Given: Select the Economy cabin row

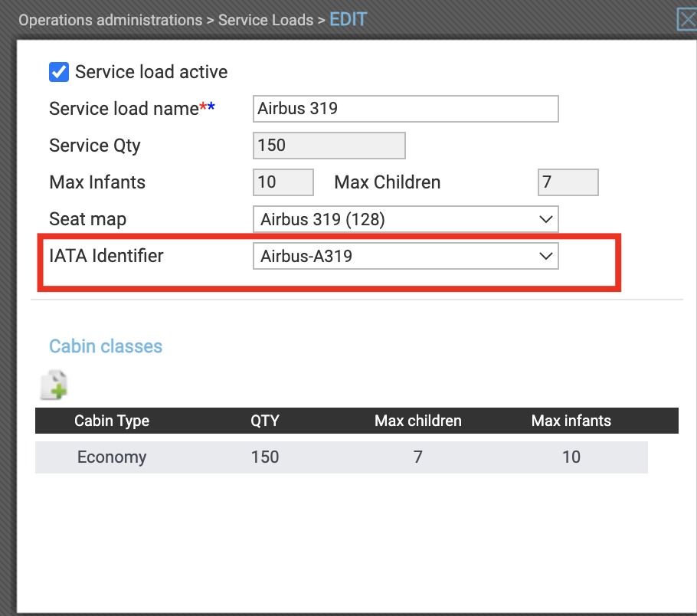Looking at the screenshot, I should pyautogui.click(x=342, y=457).
